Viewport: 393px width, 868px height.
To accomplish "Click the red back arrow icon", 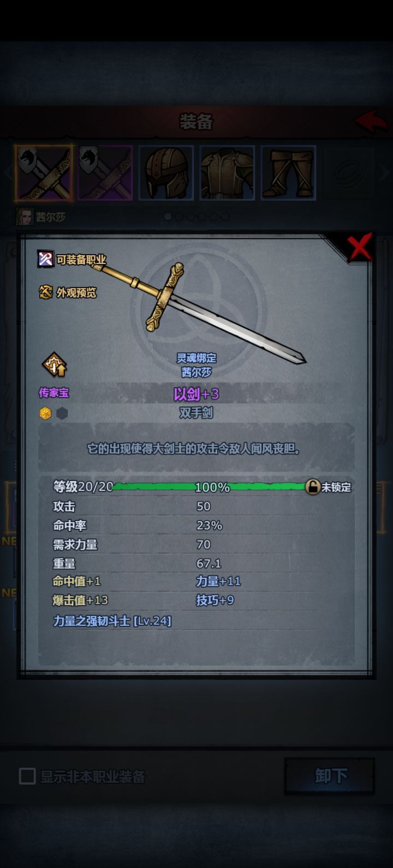I will pos(371,121).
